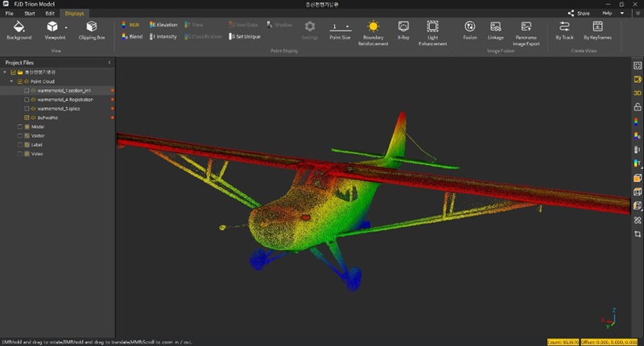Check the warmemorial_1 section checkbox
644x346 pixels.
[27, 90]
